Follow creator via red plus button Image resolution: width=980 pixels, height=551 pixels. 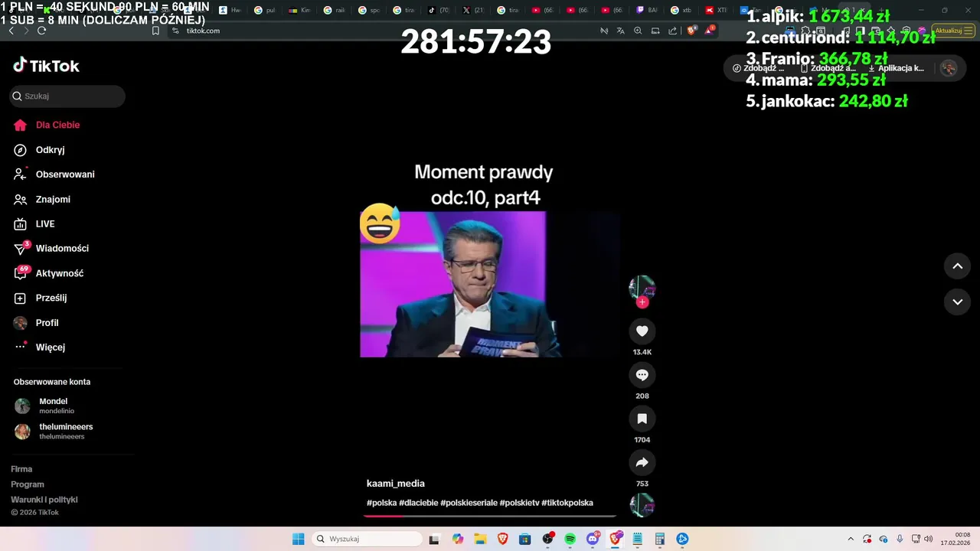point(642,302)
